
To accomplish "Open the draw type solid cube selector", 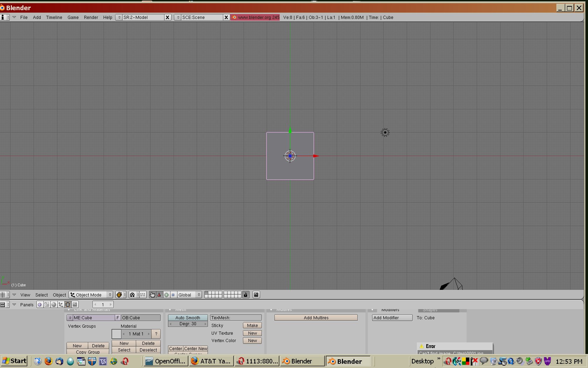I will point(121,295).
